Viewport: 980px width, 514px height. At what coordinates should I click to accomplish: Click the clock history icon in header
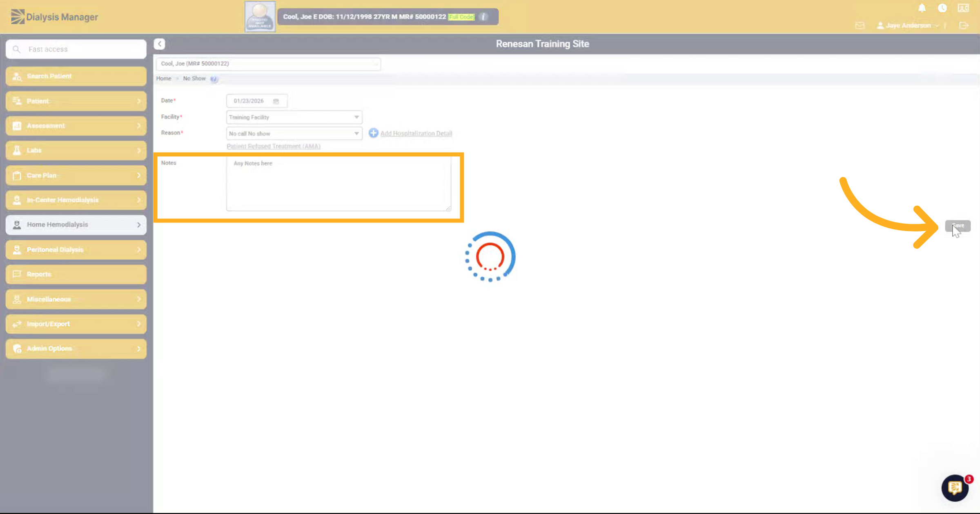942,8
